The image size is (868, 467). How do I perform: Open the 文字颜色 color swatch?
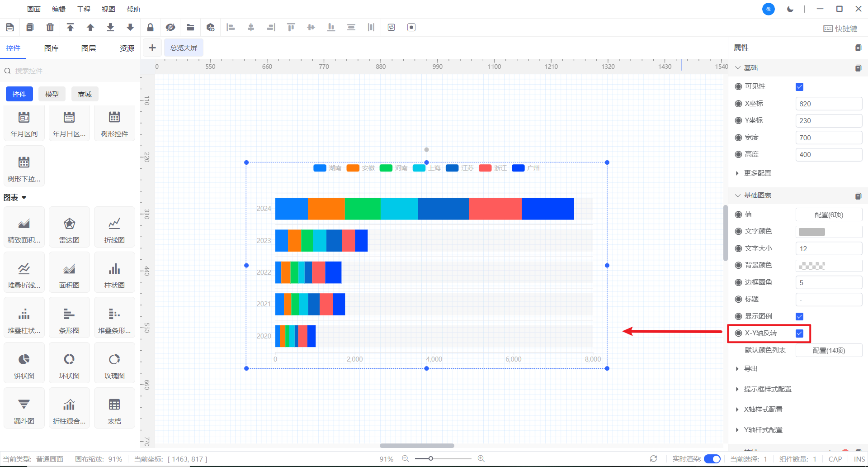coord(812,232)
